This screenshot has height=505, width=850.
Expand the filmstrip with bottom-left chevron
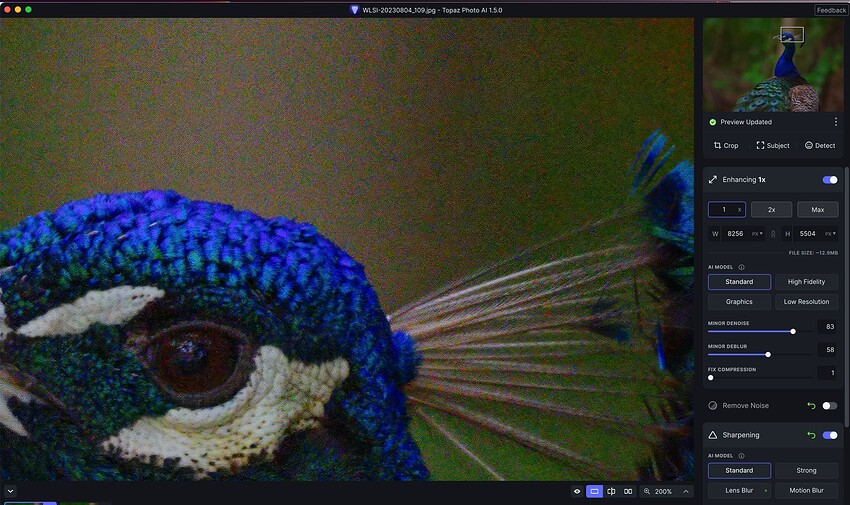click(x=10, y=491)
